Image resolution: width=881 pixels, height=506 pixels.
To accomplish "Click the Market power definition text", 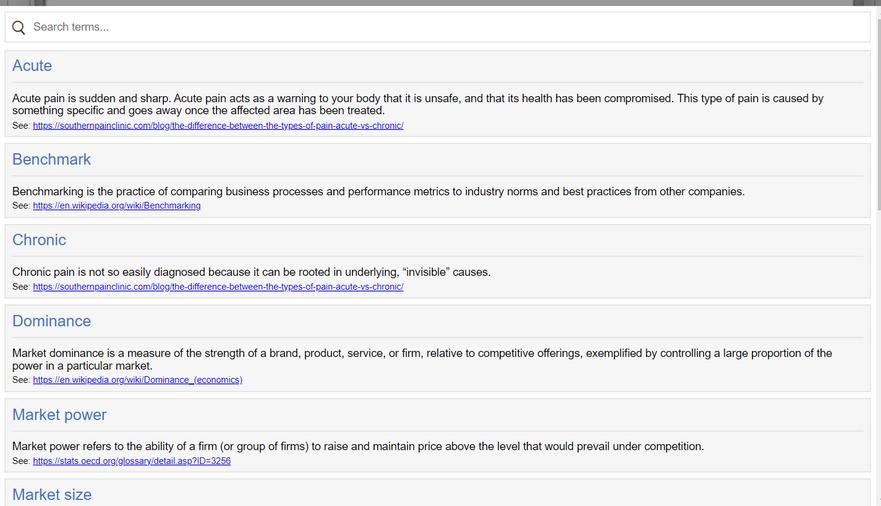I will click(358, 446).
